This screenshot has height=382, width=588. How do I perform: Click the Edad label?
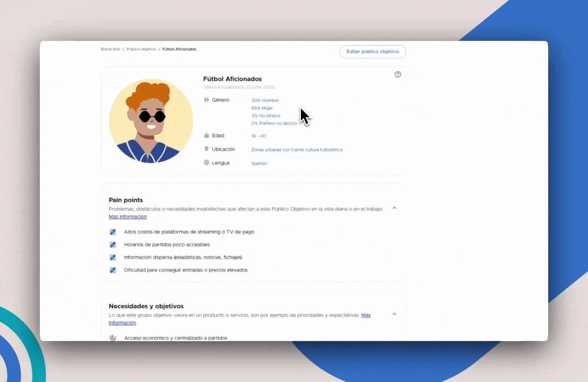point(218,136)
